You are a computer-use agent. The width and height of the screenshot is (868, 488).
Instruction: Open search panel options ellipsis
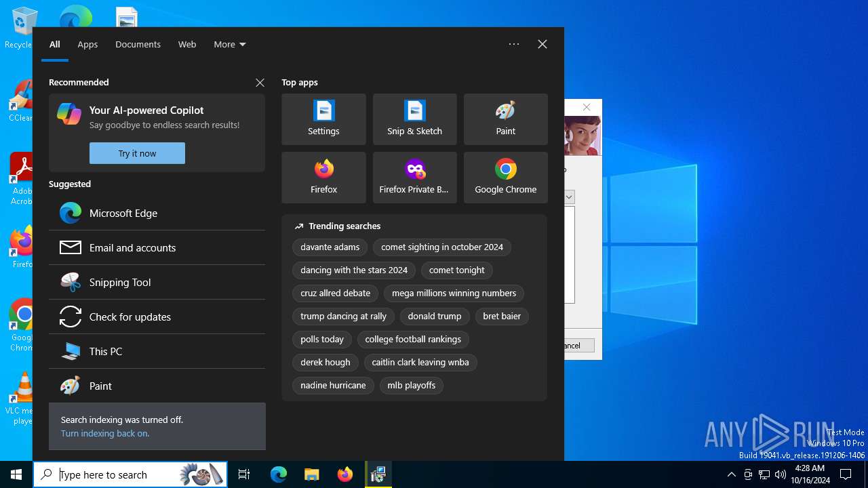tap(514, 44)
